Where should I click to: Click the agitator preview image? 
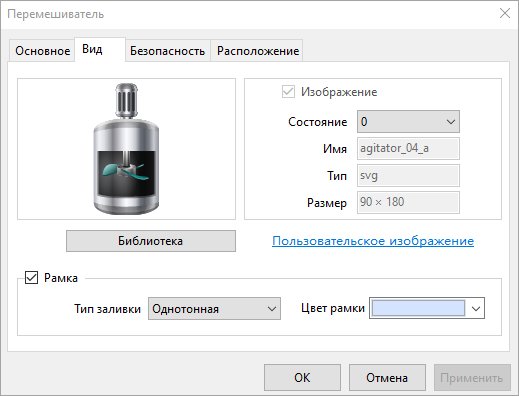[x=126, y=149]
